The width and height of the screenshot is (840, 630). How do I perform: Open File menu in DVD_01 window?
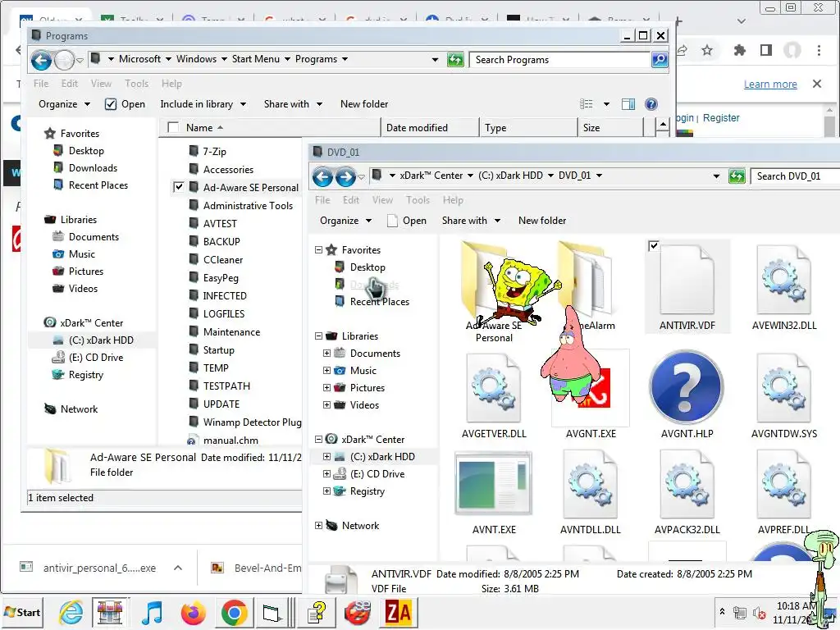pyautogui.click(x=322, y=200)
